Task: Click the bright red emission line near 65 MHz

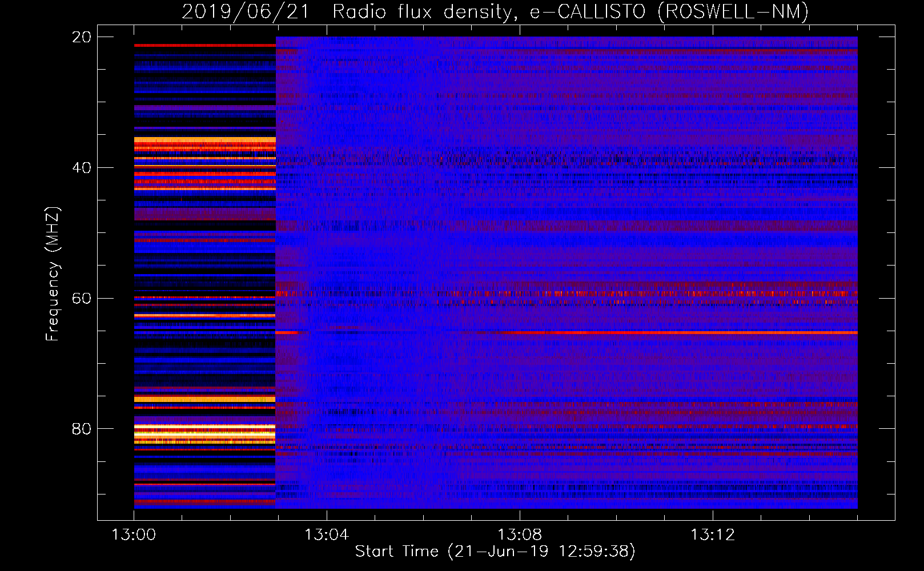Action: (674, 332)
